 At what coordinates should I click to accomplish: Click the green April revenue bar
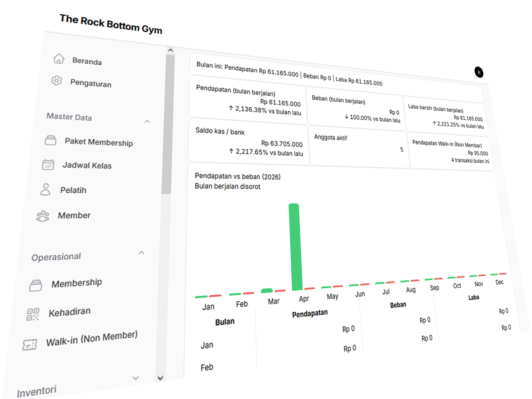click(x=295, y=246)
